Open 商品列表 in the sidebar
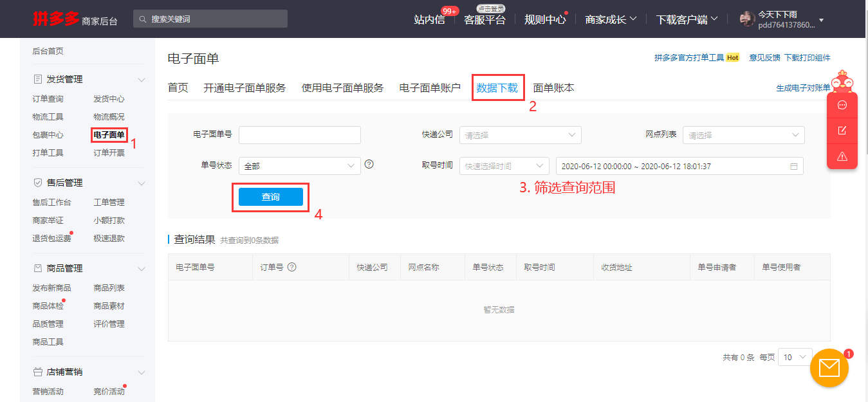This screenshot has height=402, width=868. pos(109,288)
